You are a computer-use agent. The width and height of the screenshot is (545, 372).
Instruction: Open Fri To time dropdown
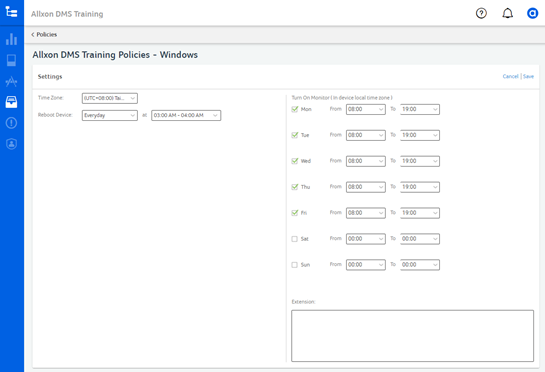tap(420, 213)
